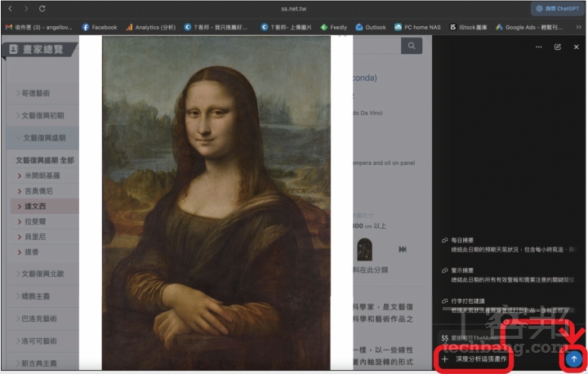Show more bookmarks with the chevron overflow

(x=579, y=27)
